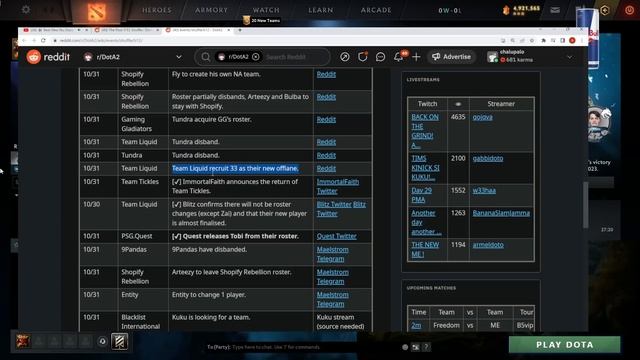Click the Reddit logo
This screenshot has width=640, height=360.
48,57
